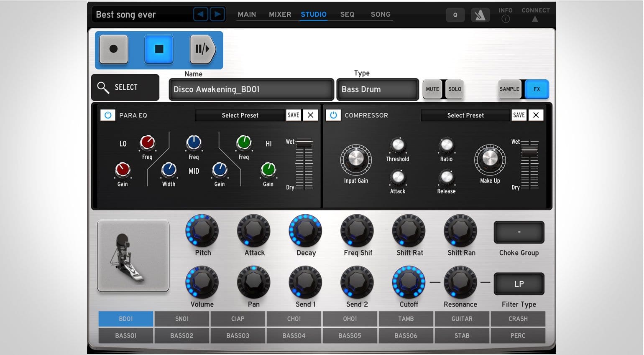Image resolution: width=644 pixels, height=355 pixels.
Task: Select the CLAP instrument pad
Action: (238, 319)
